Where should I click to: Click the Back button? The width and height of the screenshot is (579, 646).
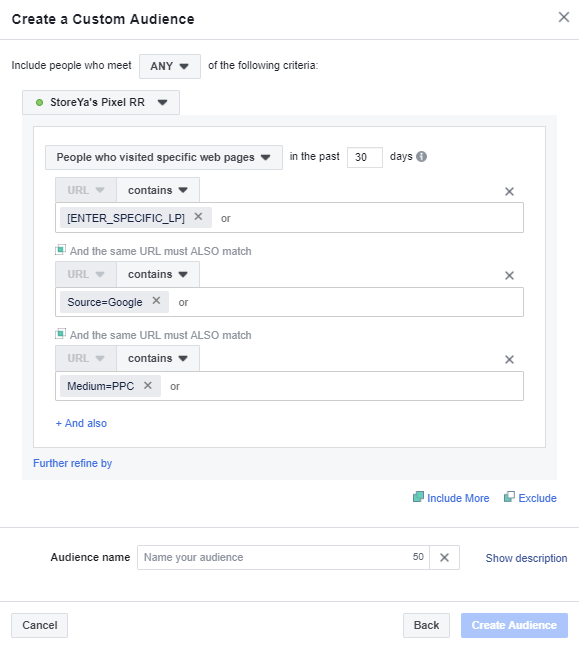point(426,625)
